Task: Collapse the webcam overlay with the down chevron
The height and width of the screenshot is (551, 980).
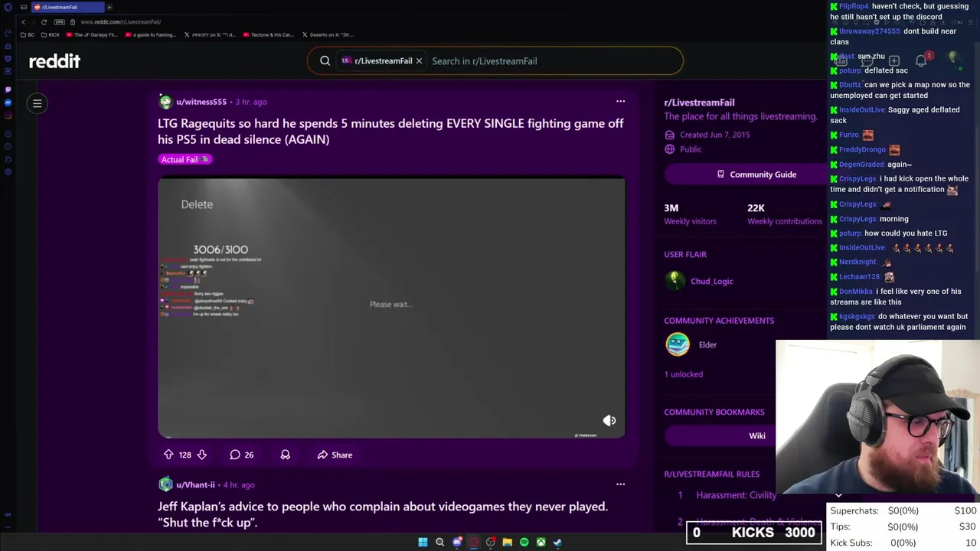Action: point(838,495)
